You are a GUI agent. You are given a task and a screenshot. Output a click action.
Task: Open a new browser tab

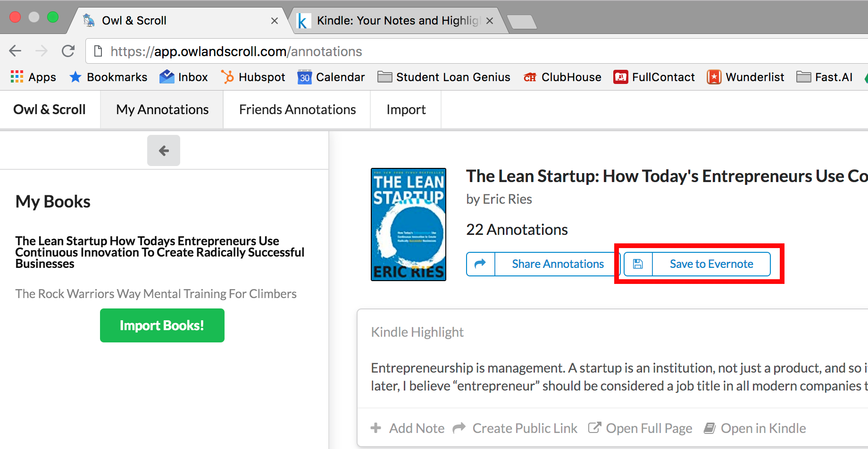[522, 22]
